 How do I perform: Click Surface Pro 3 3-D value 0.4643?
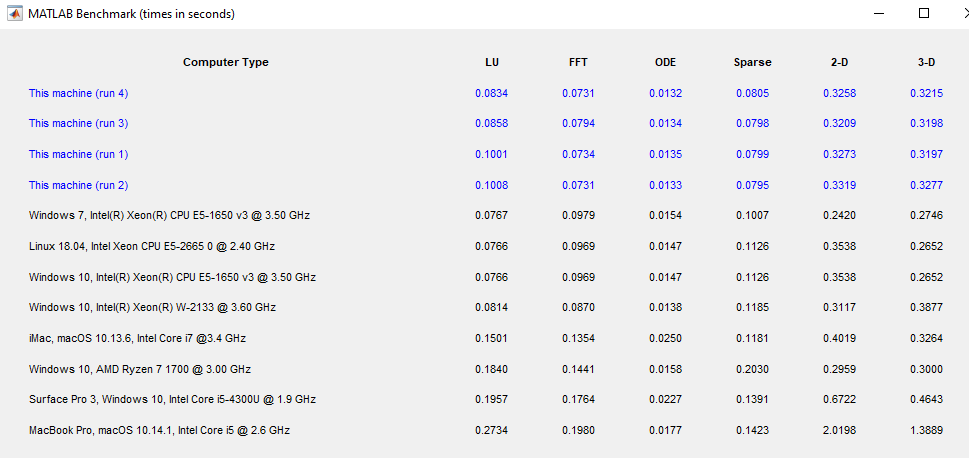pos(926,400)
